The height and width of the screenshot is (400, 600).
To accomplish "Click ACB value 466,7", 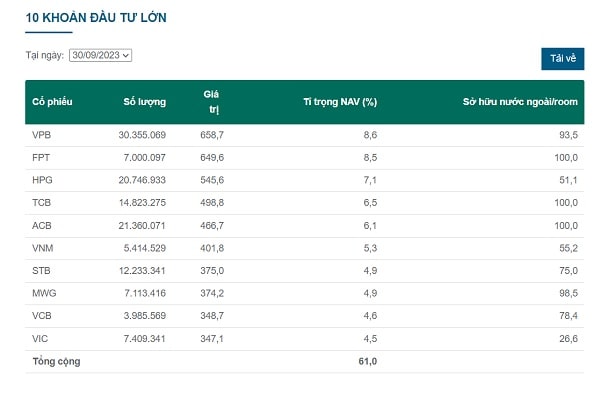I will click(x=212, y=225).
